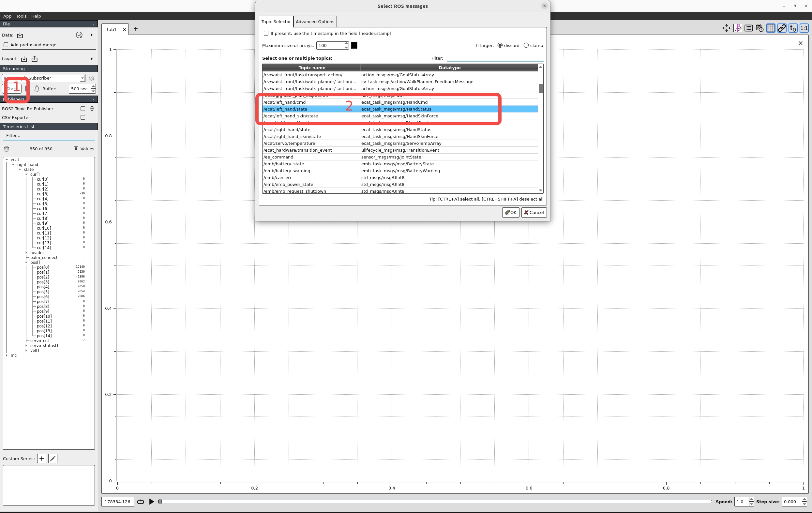Select the discard radio button
The image size is (812, 513).
click(500, 46)
